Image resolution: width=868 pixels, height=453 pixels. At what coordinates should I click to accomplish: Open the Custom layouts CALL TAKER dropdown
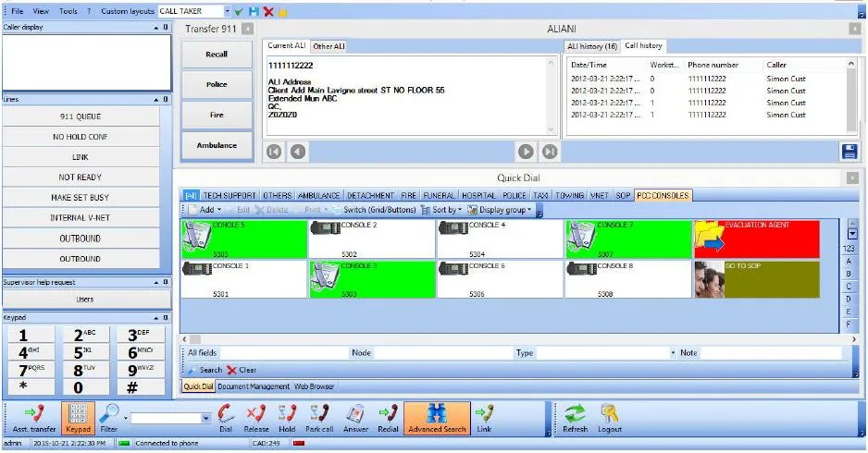pyautogui.click(x=227, y=11)
